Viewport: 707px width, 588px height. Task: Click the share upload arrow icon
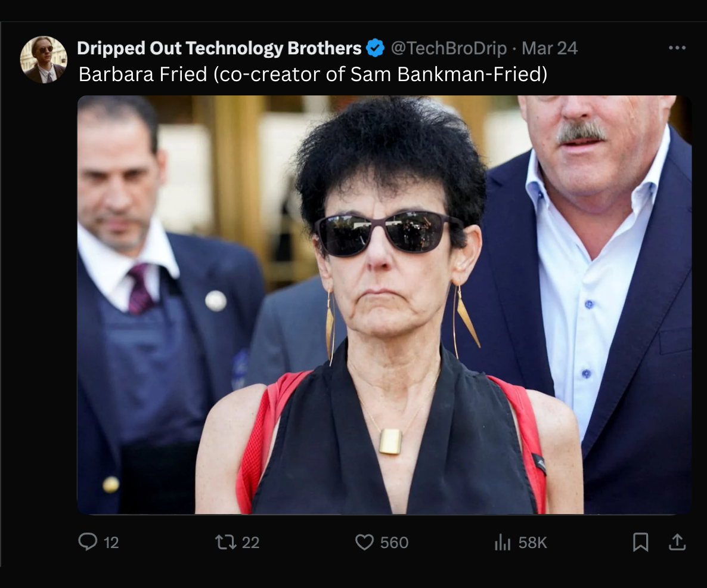[x=677, y=541]
